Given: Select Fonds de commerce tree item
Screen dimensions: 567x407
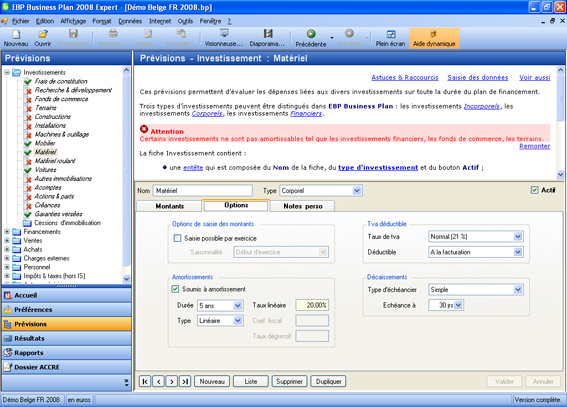Looking at the screenshot, I should point(61,99).
